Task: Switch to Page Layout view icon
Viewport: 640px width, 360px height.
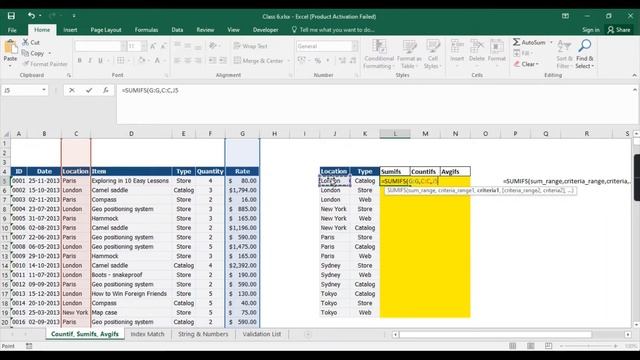Action: 530,346
